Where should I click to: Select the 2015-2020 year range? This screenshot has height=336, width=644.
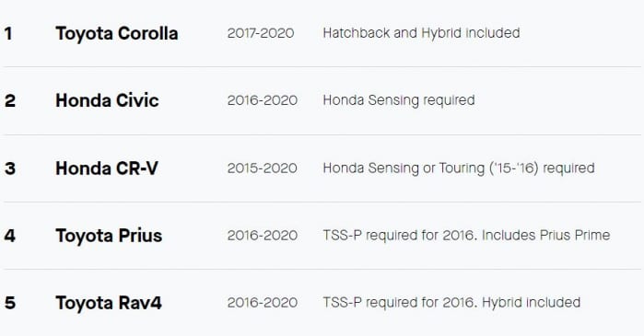pos(263,168)
